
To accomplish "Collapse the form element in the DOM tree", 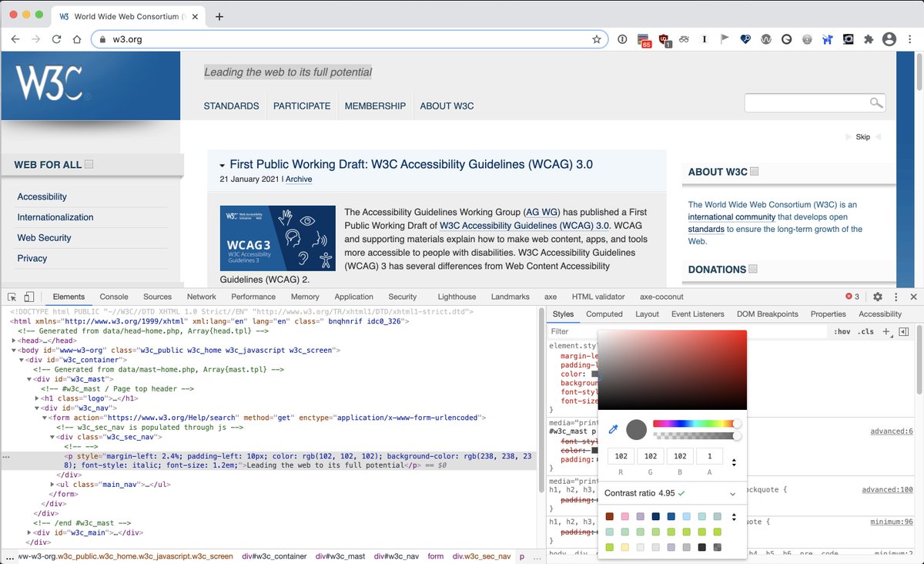I will click(45, 417).
